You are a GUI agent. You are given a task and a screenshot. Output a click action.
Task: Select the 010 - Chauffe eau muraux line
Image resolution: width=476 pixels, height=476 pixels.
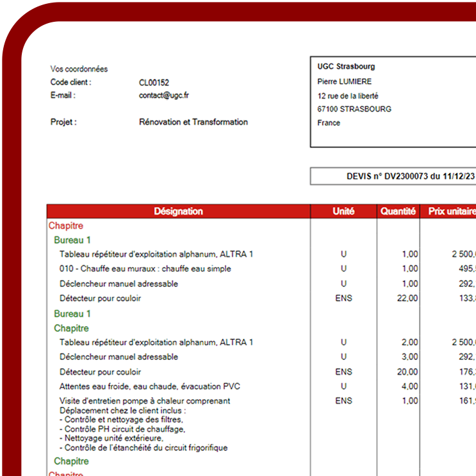tap(145, 269)
